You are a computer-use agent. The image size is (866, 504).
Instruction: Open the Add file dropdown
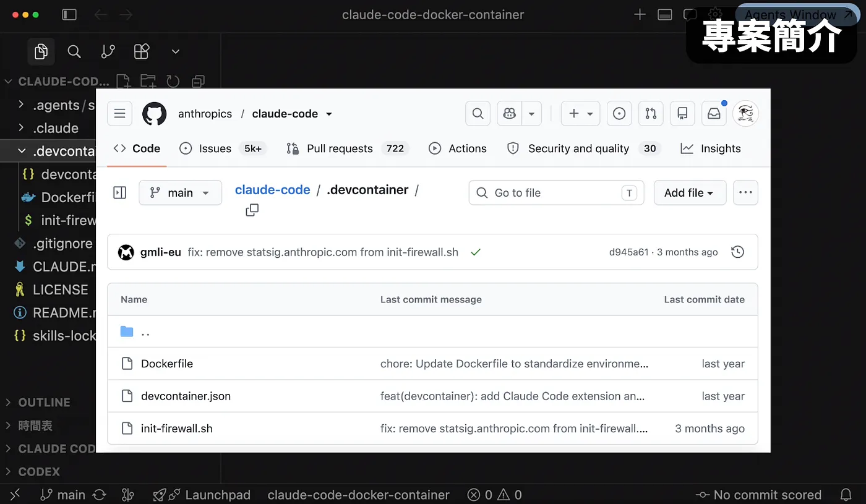coord(690,193)
